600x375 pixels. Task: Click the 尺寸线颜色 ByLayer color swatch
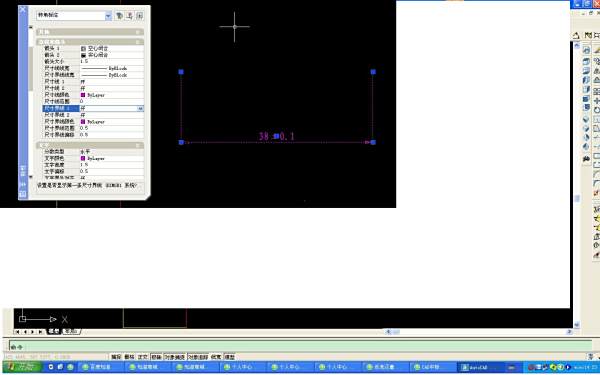pyautogui.click(x=83, y=95)
